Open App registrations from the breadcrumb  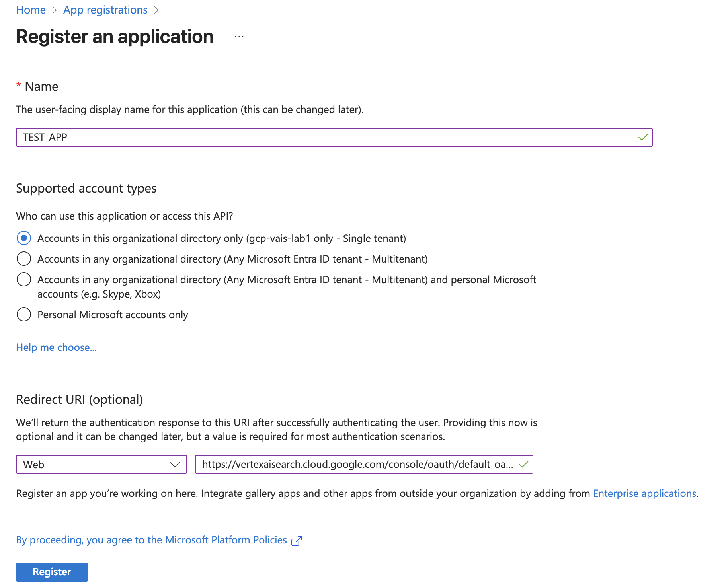pyautogui.click(x=105, y=10)
